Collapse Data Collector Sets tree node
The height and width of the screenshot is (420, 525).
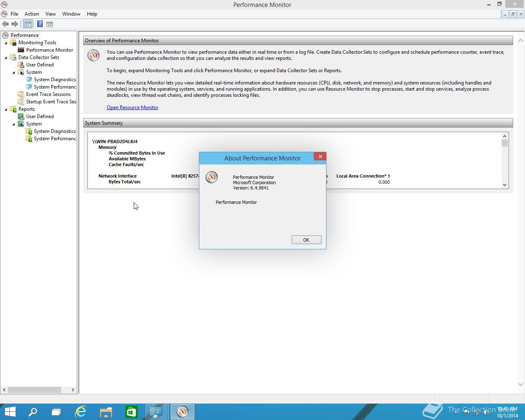6,57
